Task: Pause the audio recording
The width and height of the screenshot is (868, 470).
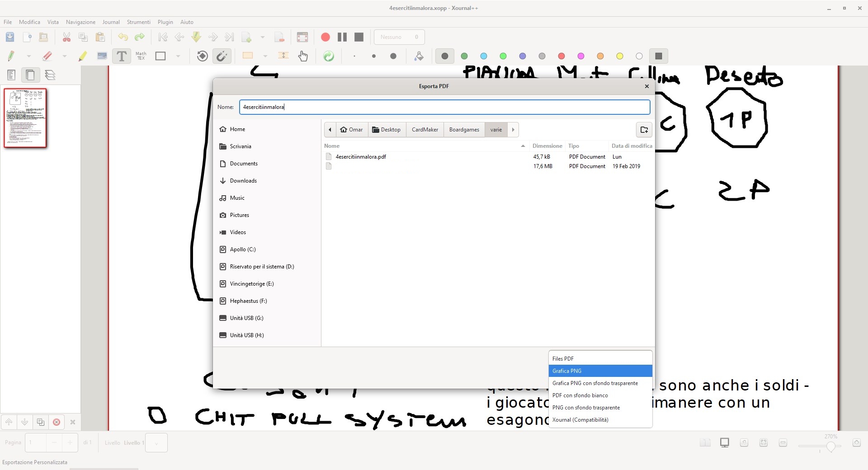Action: coord(342,37)
